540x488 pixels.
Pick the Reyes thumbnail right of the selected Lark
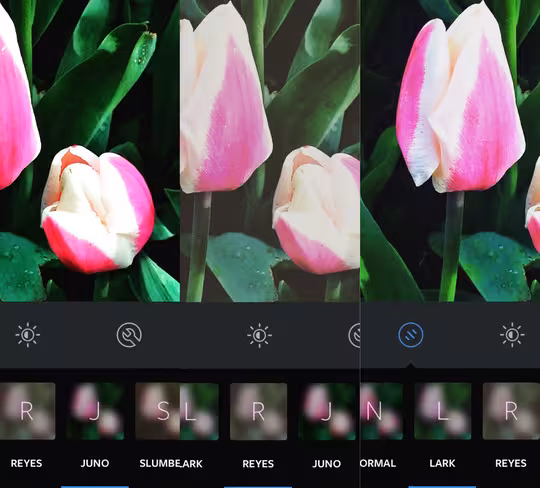[511, 411]
